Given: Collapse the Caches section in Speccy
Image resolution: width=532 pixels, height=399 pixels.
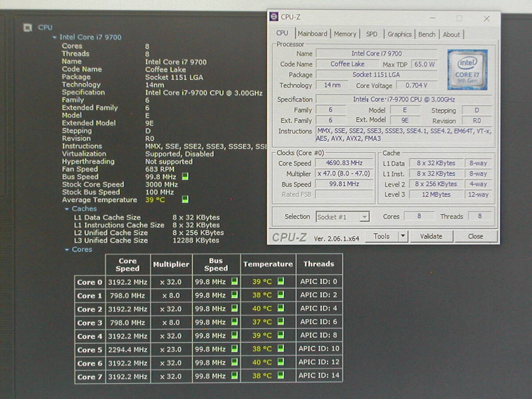Looking at the screenshot, I should tap(67, 209).
